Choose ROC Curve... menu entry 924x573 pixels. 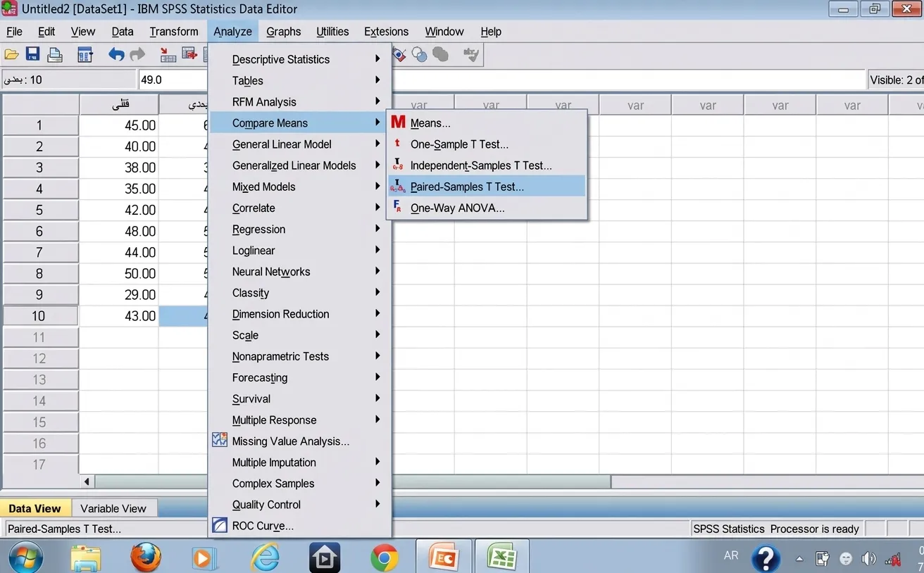click(x=299, y=526)
